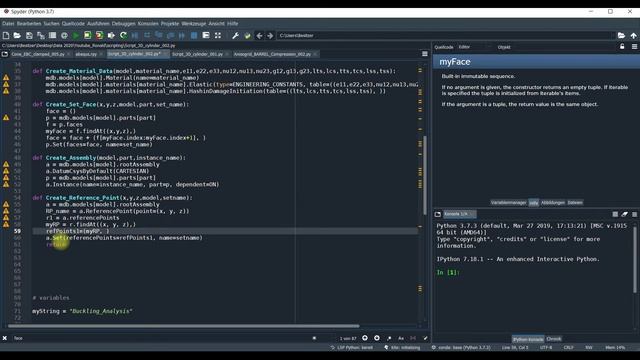The height and width of the screenshot is (360, 640).
Task: Go forward to next cursor position
Action: [270, 36]
